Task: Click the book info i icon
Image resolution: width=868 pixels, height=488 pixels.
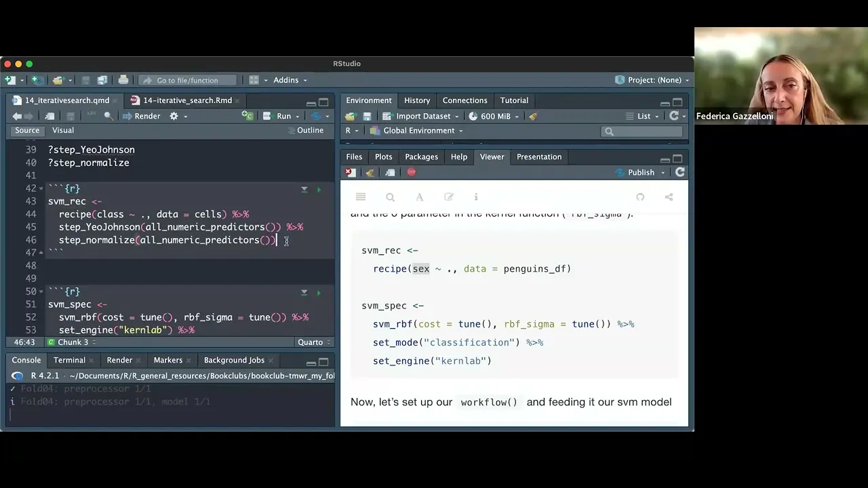Action: click(x=476, y=197)
